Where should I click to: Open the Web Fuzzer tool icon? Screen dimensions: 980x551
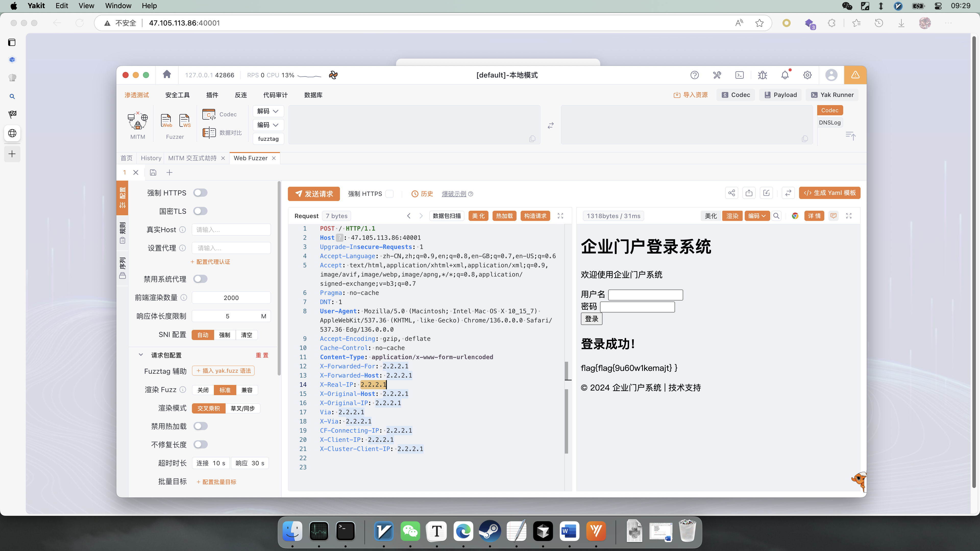[x=166, y=121]
